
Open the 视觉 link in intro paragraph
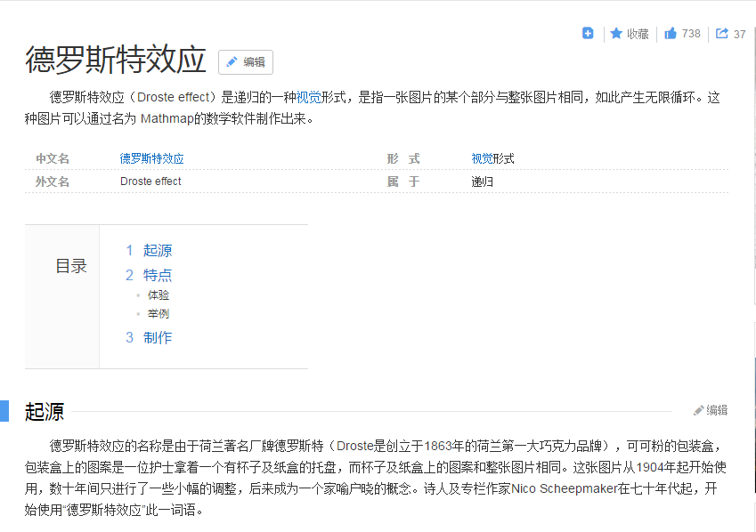(x=309, y=97)
